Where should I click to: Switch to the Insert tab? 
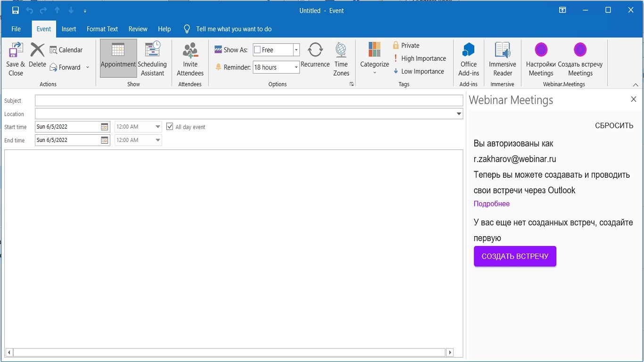69,29
